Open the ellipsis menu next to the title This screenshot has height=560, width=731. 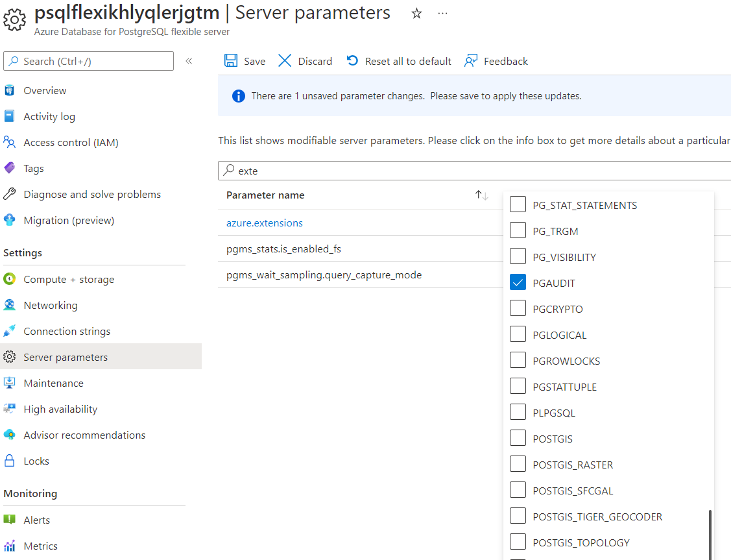click(442, 14)
